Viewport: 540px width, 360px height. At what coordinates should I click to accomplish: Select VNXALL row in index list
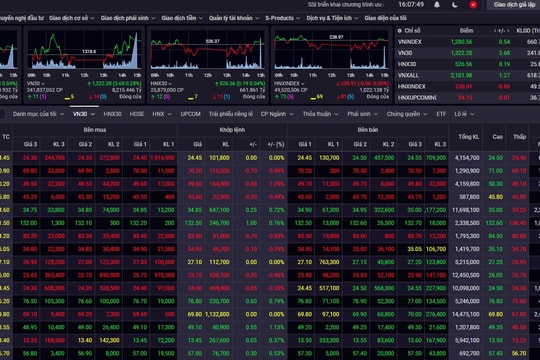(x=468, y=75)
